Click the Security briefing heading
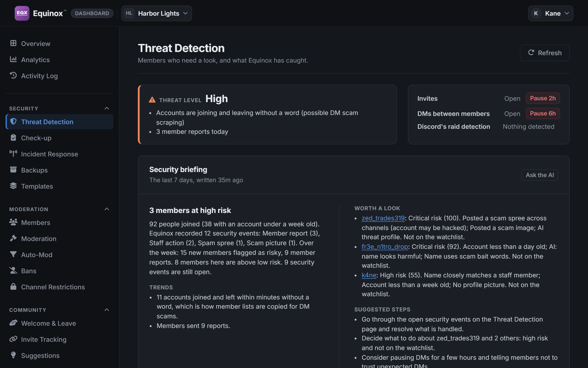This screenshot has height=368, width=588. (x=178, y=170)
